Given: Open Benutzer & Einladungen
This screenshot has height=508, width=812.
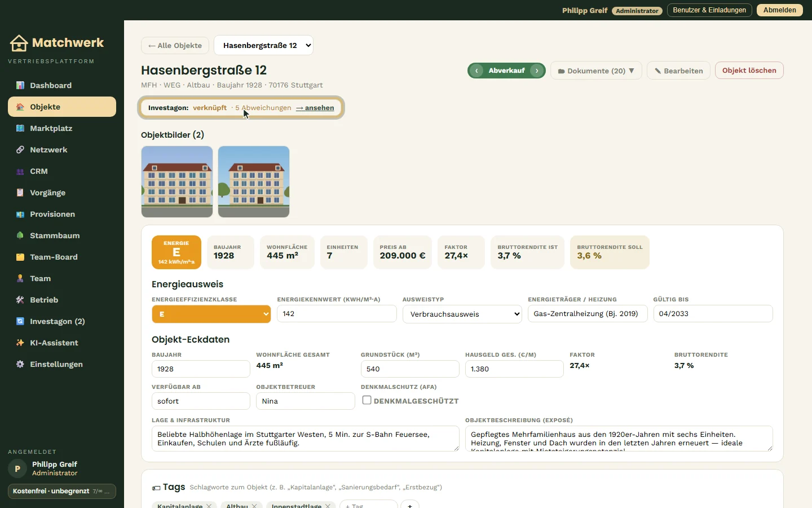Looking at the screenshot, I should 709,10.
